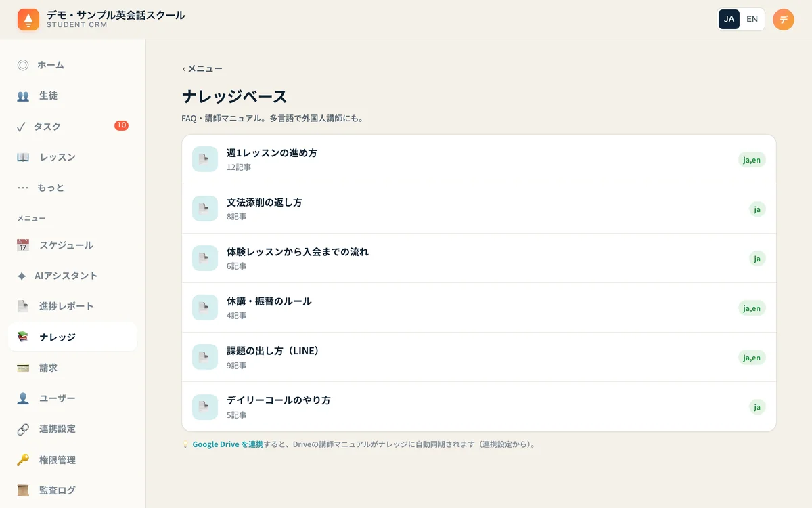
Task: Open the Google Drive を連携 link
Action: (x=227, y=445)
